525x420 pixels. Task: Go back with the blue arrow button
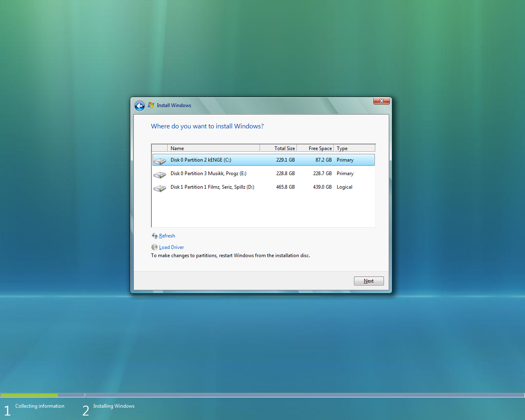[x=139, y=106]
